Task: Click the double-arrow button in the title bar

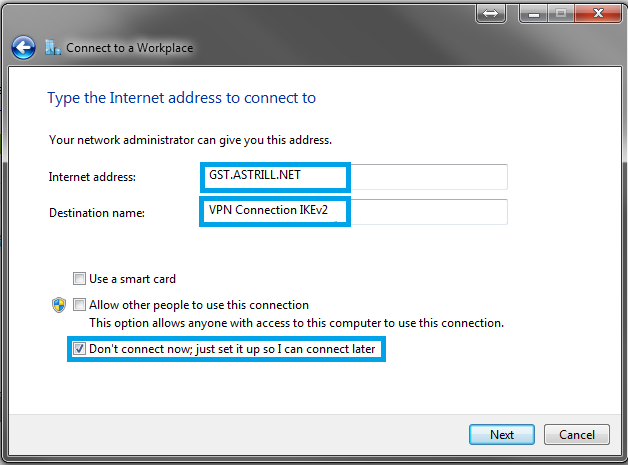Action: point(491,13)
